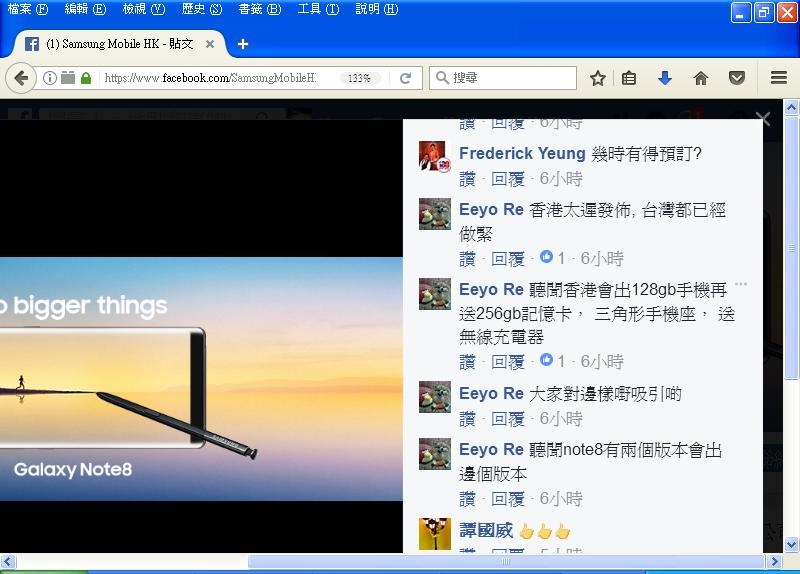This screenshot has width=800, height=574.
Task: Open Eeyo Re name on note8 comment
Action: tap(491, 450)
